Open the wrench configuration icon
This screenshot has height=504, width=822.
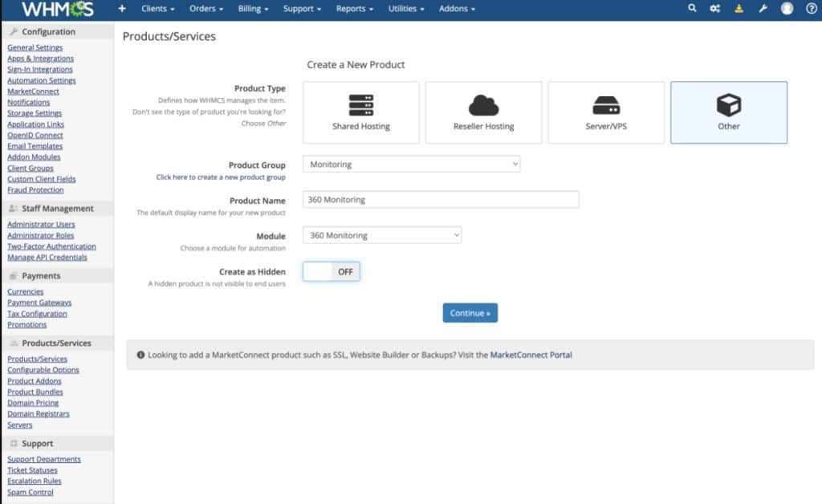[x=763, y=8]
